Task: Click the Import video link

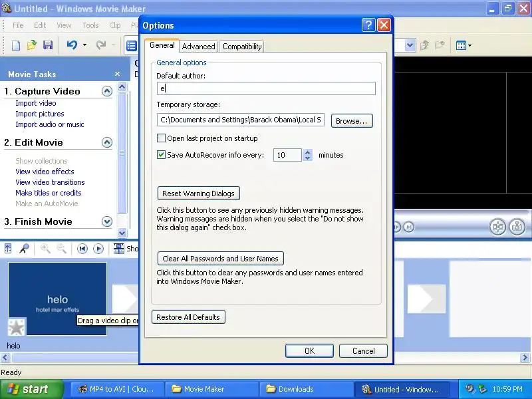Action: click(x=36, y=103)
